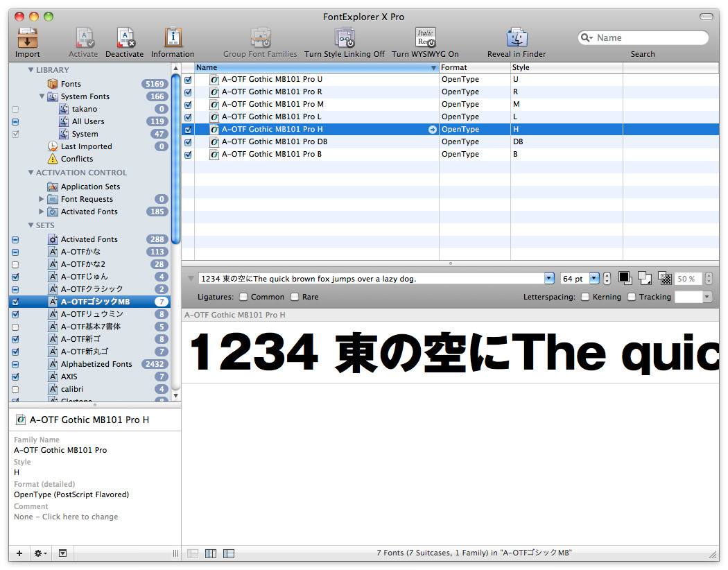Click the Activate toolbar icon
This screenshot has height=570, width=728.
tap(85, 38)
